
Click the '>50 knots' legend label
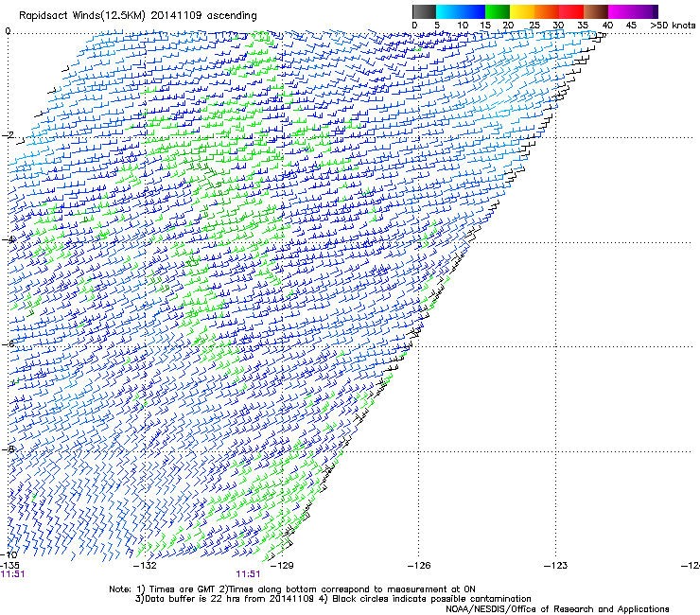click(x=673, y=26)
